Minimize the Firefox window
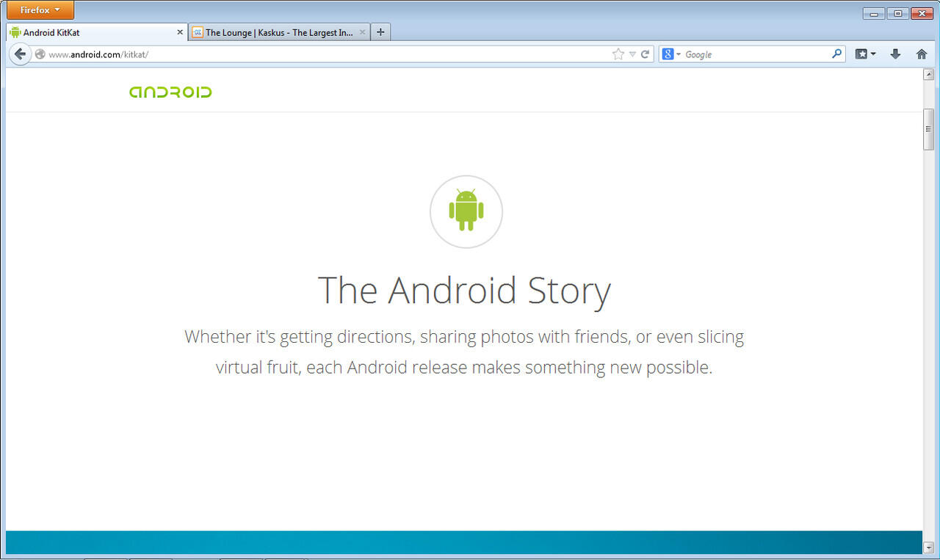The width and height of the screenshot is (940, 560). [874, 13]
